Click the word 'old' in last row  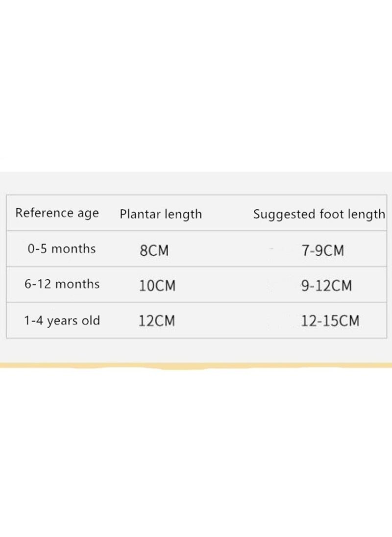point(91,320)
